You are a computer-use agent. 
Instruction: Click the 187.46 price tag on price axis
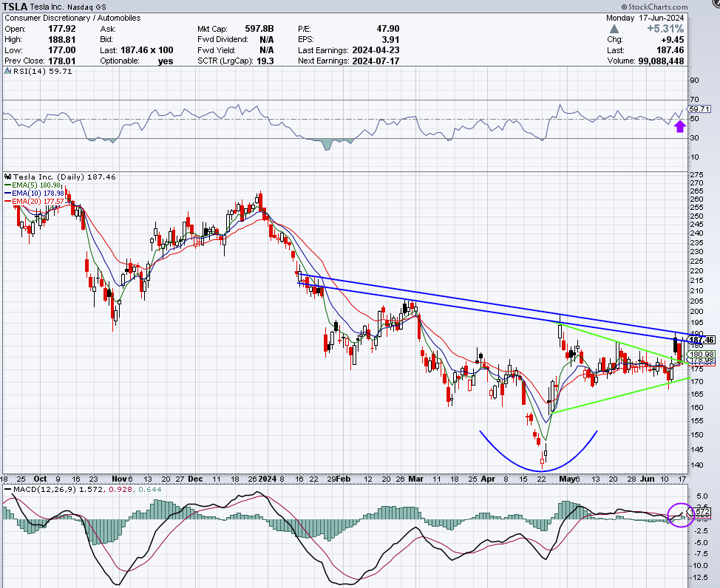coord(702,340)
